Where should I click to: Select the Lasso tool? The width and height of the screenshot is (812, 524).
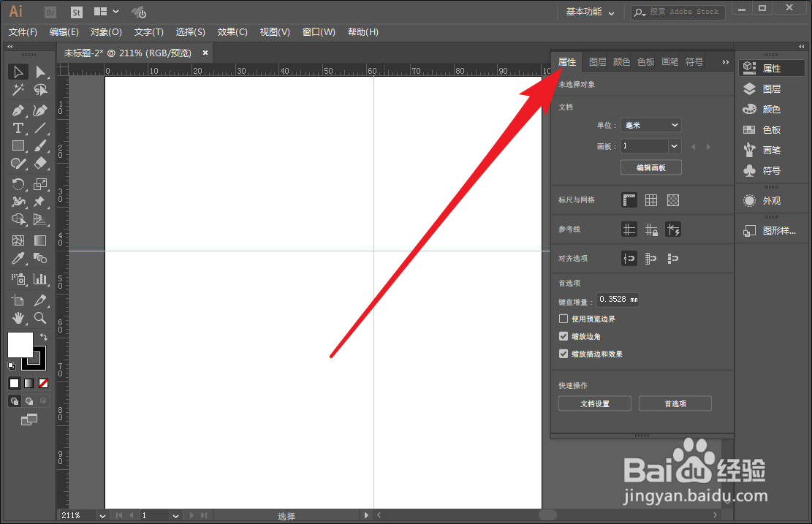point(40,90)
